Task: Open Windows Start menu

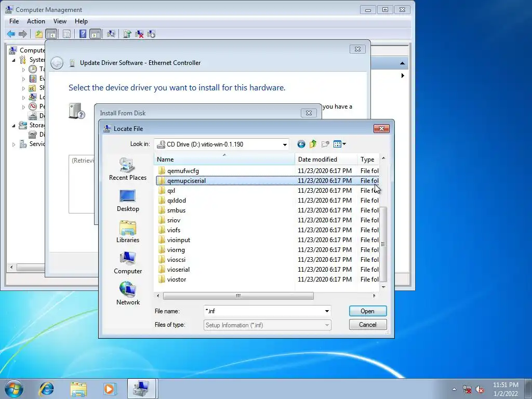Action: (14, 389)
